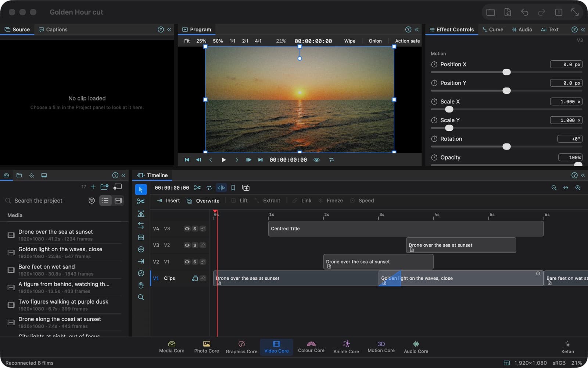The height and width of the screenshot is (368, 588).
Task: Click the Insert button
Action: coord(168,201)
